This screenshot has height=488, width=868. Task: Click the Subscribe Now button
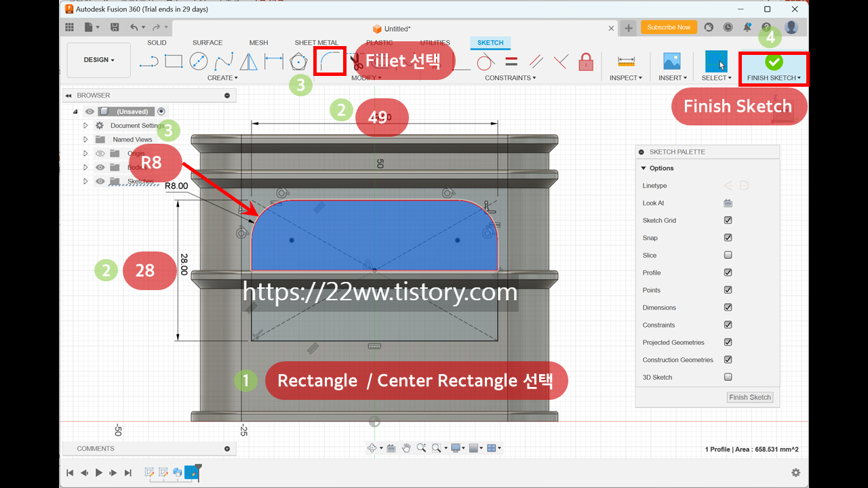point(669,27)
